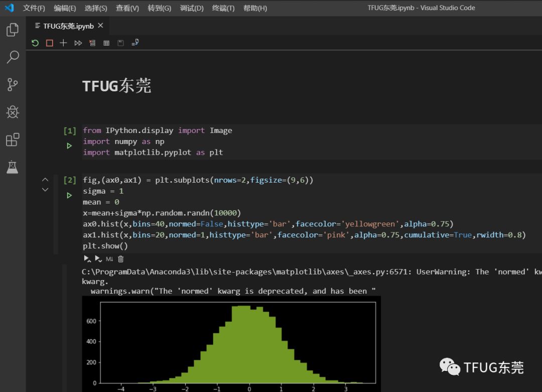Export notebook as Python script icon
542x392 pixels.
tap(135, 43)
